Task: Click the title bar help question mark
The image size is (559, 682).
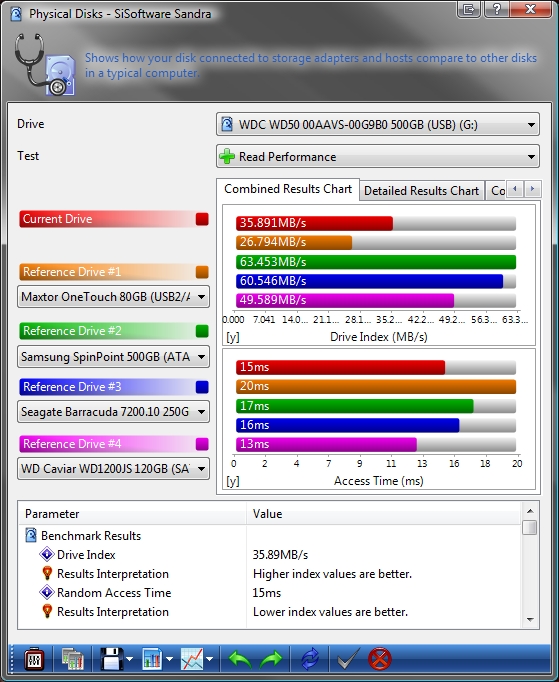Action: click(497, 9)
